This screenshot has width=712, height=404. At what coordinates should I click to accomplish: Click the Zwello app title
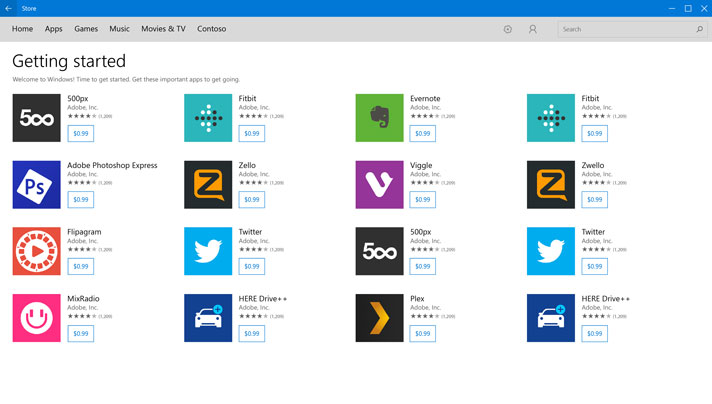tap(593, 165)
